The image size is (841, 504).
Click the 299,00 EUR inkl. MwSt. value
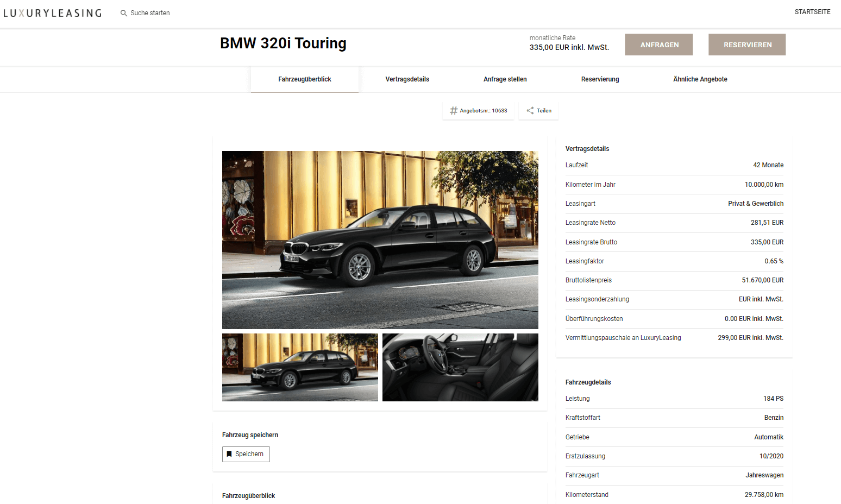click(750, 338)
